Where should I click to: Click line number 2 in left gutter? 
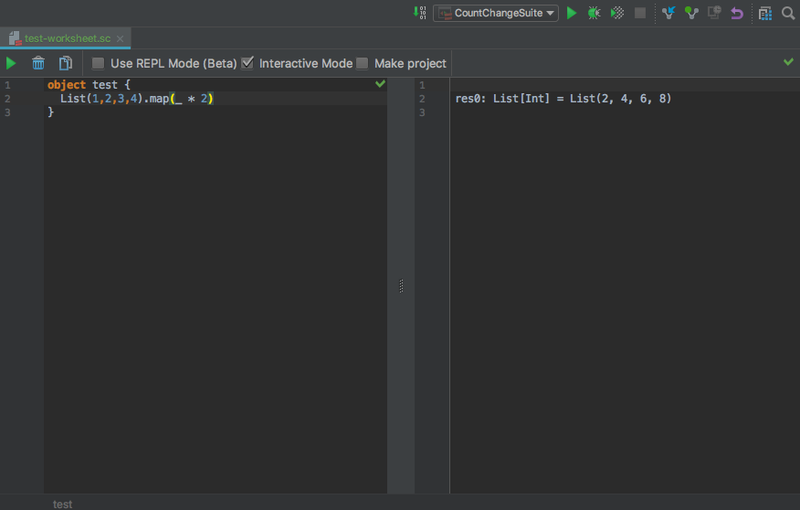coord(8,98)
